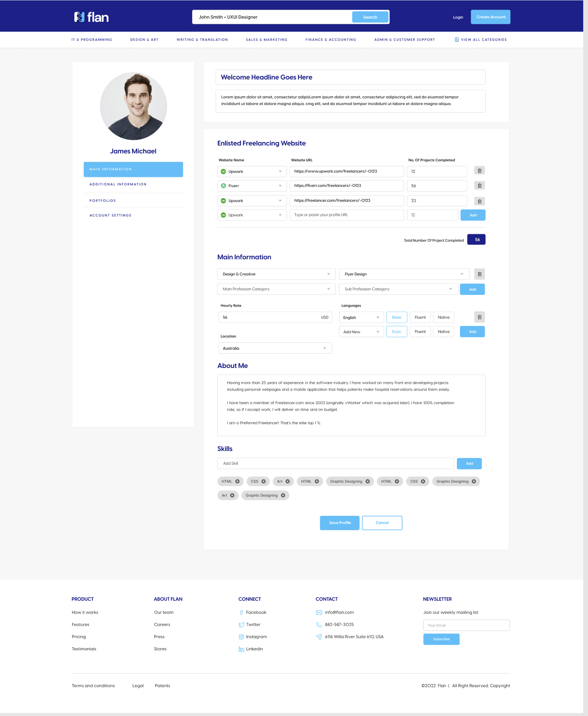
Task: Set English proficiency to Native
Action: pos(443,317)
